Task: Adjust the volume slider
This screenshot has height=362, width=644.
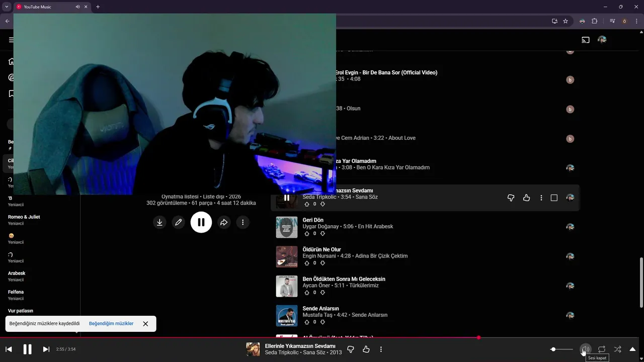Action: [561, 349]
